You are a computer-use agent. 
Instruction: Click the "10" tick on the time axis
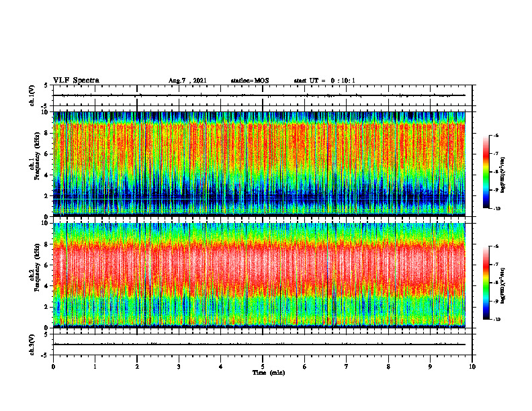(472, 367)
